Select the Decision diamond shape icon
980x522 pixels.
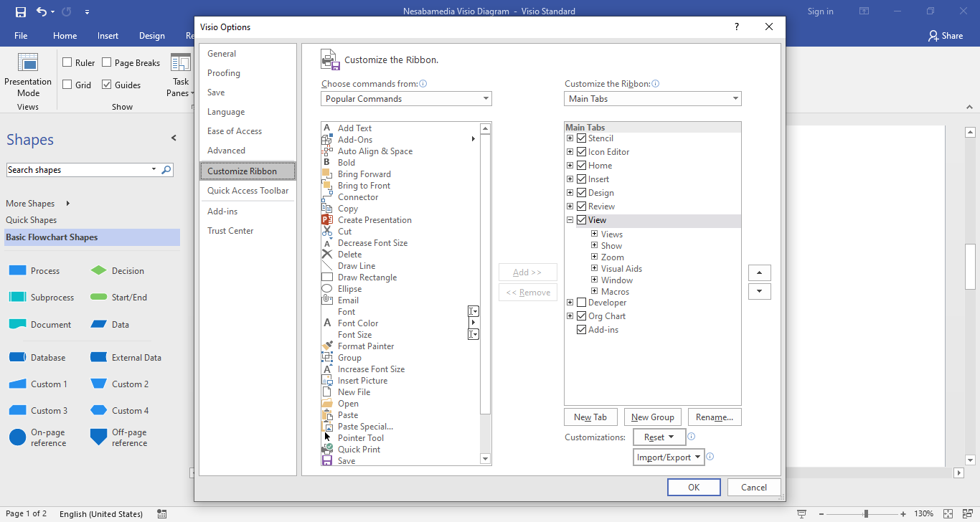99,270
